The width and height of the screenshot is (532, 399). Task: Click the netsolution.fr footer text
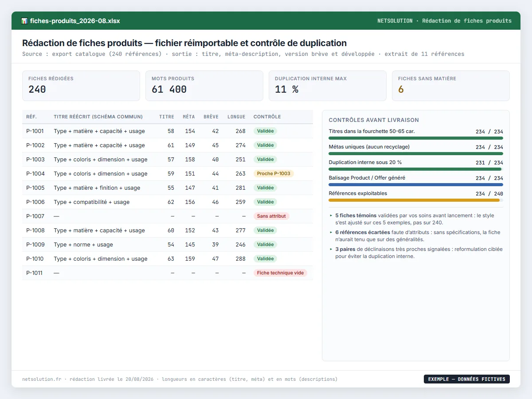42,379
